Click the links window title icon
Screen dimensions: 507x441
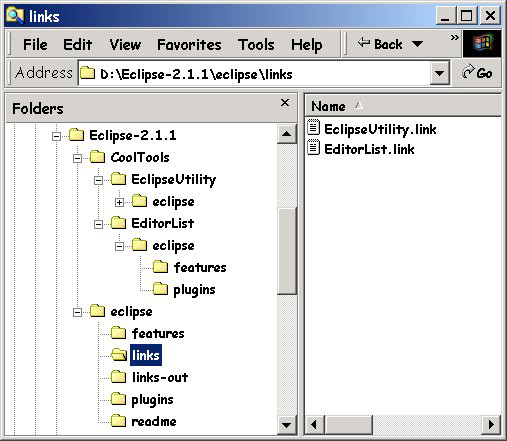(x=15, y=15)
